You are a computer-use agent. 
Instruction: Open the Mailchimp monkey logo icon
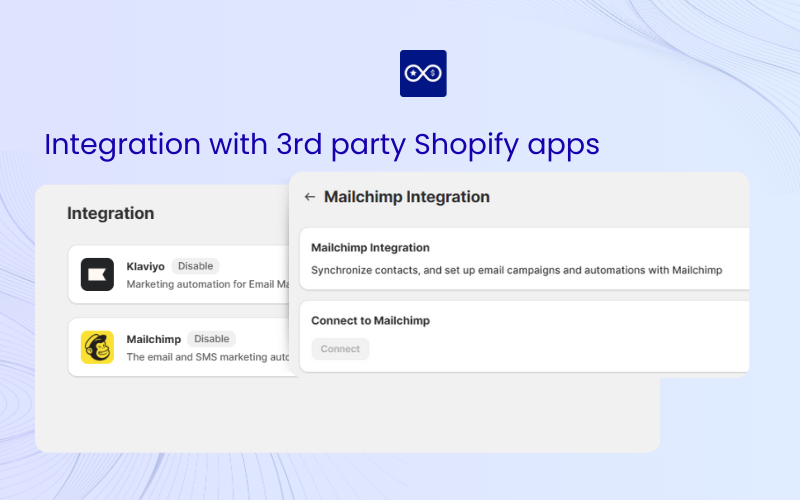(x=97, y=347)
